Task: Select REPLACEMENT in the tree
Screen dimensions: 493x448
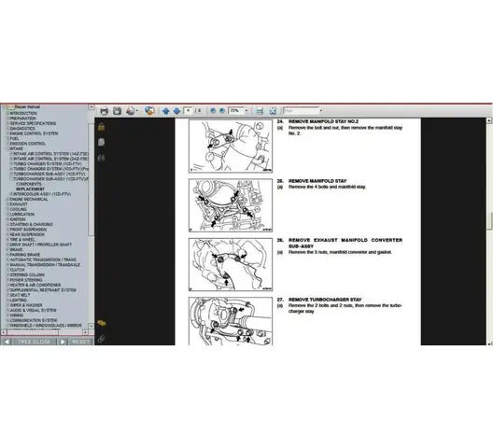Action: (30, 189)
